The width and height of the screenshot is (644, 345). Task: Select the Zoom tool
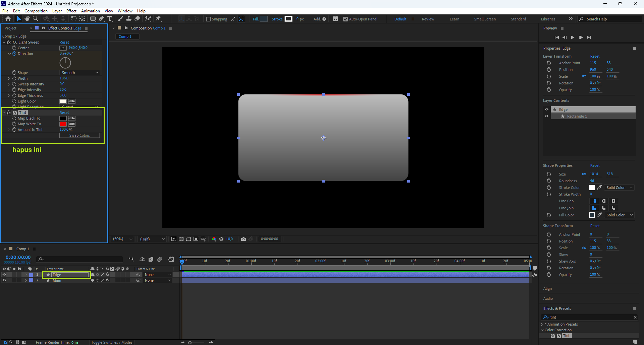point(36,19)
